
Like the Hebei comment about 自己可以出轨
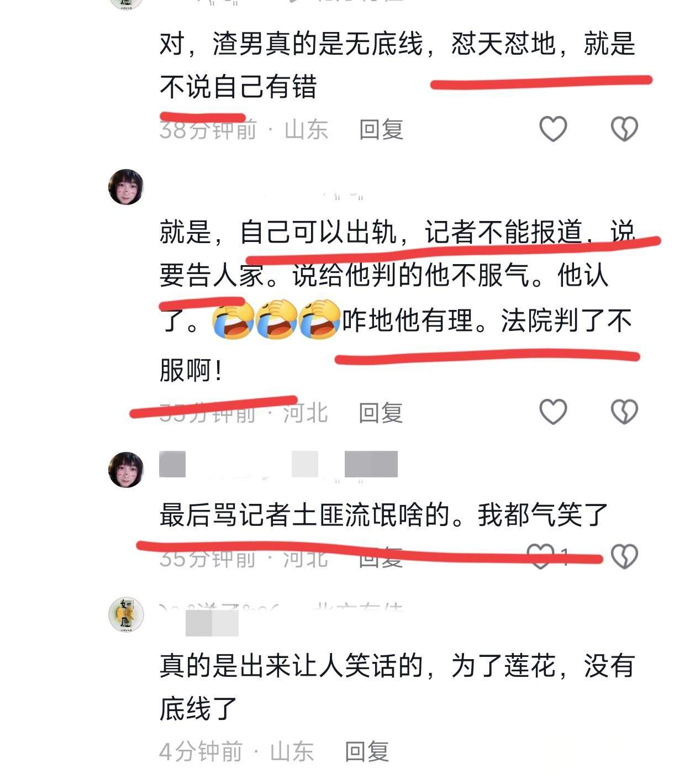coord(553,412)
